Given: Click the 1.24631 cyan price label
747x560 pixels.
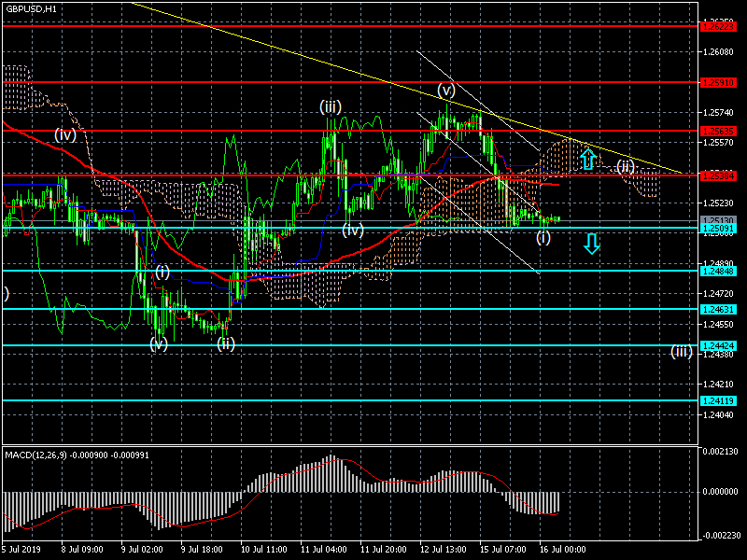Looking at the screenshot, I should tap(718, 310).
